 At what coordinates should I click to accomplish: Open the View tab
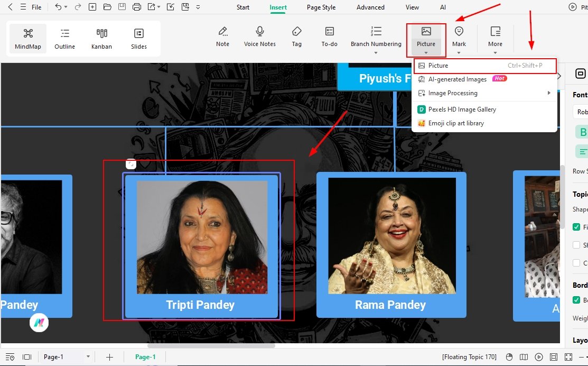coord(412,7)
